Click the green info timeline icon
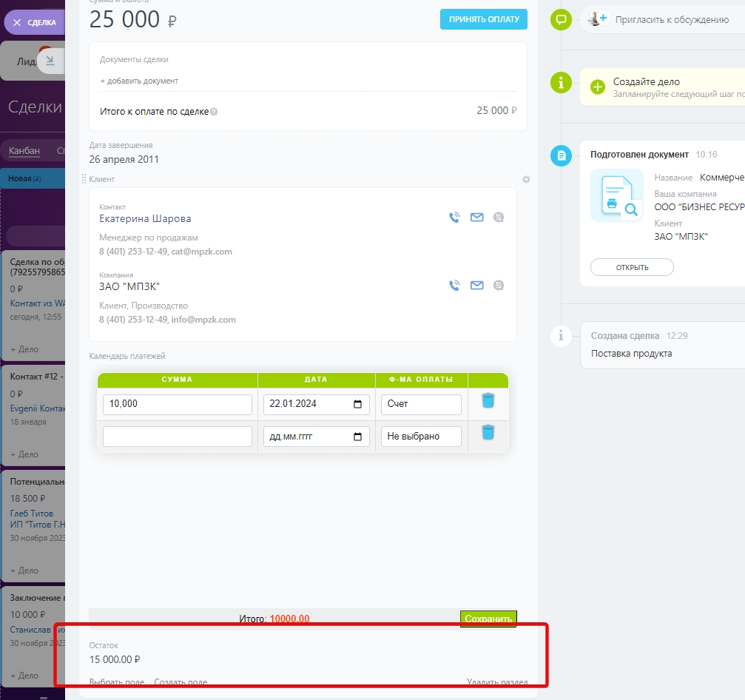 tap(561, 83)
